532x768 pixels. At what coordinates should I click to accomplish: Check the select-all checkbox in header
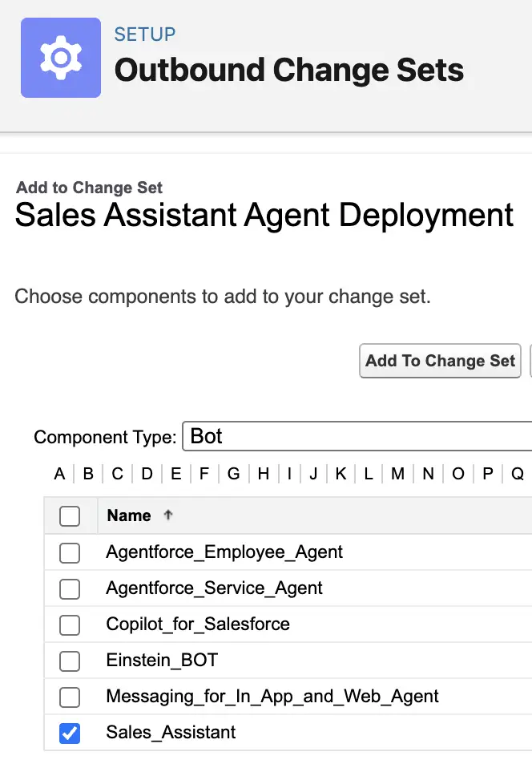click(x=70, y=516)
